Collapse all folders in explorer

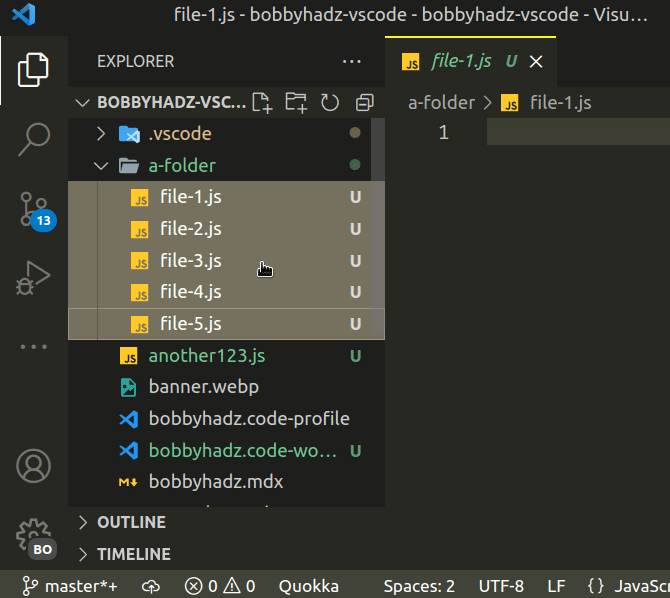364,103
